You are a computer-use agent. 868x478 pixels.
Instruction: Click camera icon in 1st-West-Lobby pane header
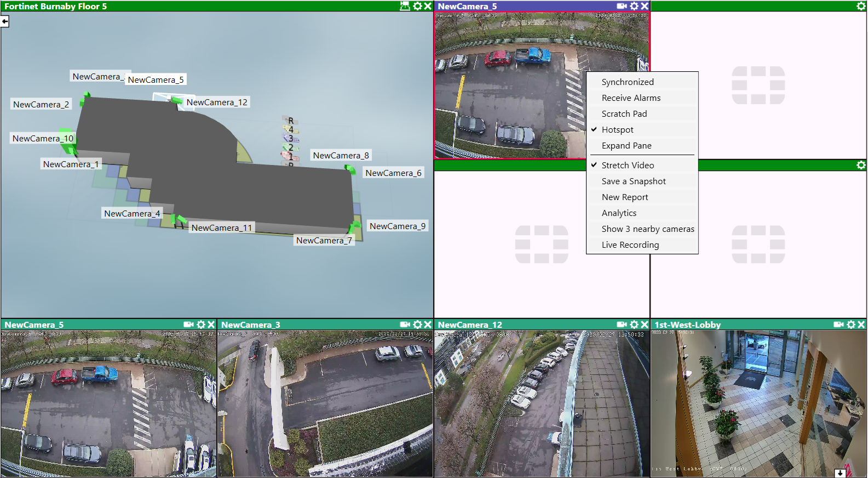(838, 325)
